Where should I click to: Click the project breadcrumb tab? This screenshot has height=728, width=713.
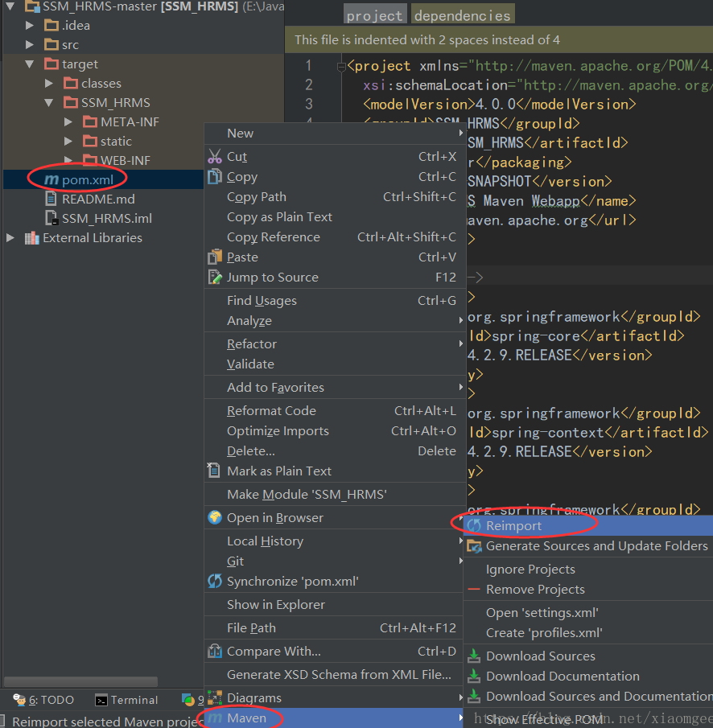point(375,15)
